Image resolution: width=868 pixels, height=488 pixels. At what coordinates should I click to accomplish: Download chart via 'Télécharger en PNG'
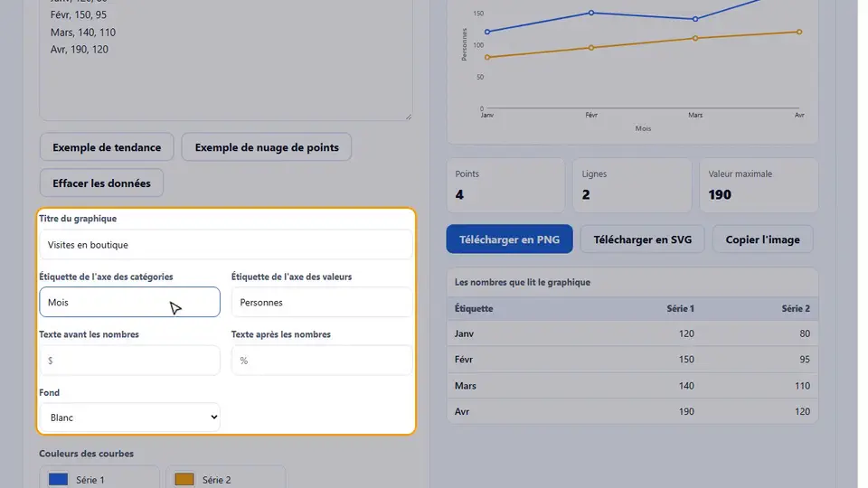tap(509, 239)
